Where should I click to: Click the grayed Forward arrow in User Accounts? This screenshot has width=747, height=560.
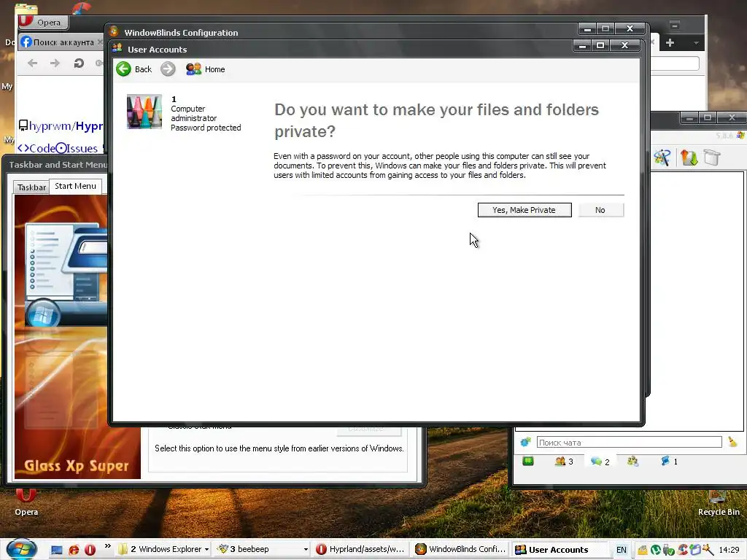click(168, 69)
